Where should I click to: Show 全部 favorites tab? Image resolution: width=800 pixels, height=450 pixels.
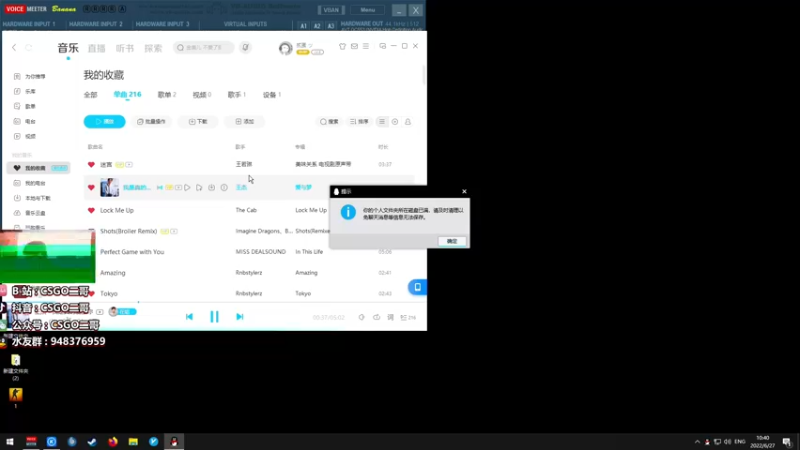90,95
